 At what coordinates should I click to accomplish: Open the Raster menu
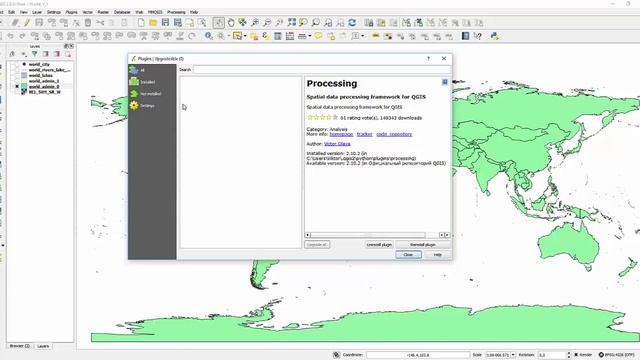tap(103, 12)
